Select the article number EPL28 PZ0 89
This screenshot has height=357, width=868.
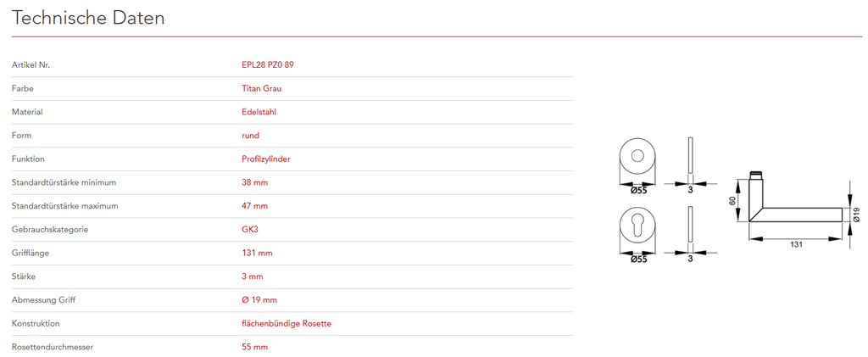[268, 64]
